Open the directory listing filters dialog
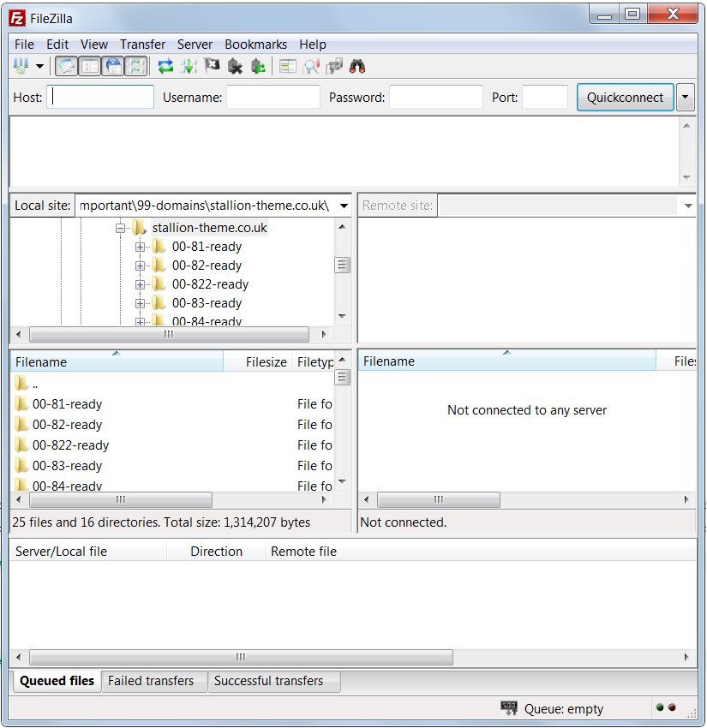The image size is (707, 728). tap(288, 67)
